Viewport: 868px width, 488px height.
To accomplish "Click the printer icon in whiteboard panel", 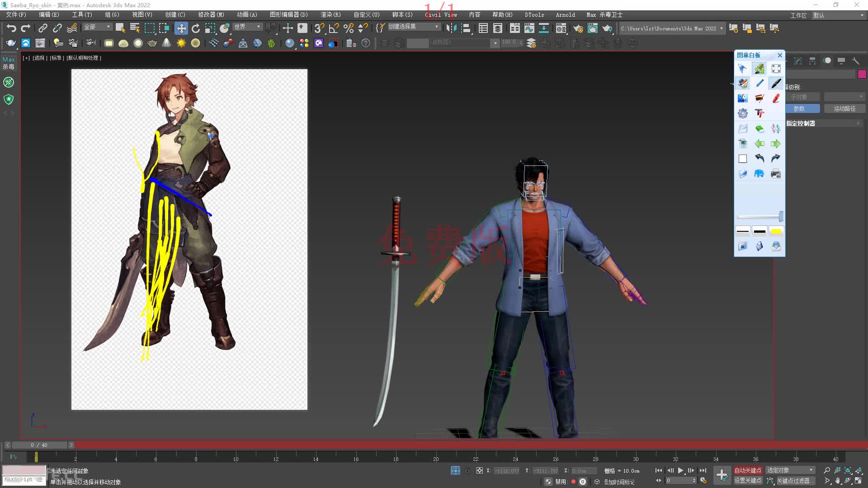I will (x=776, y=174).
